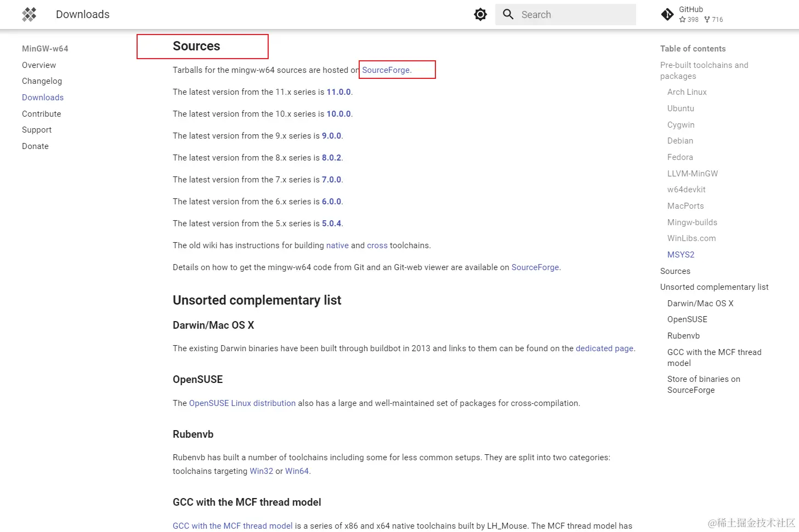The width and height of the screenshot is (799, 532).
Task: Jump to Darwin/Mac OS X in contents
Action: click(700, 304)
